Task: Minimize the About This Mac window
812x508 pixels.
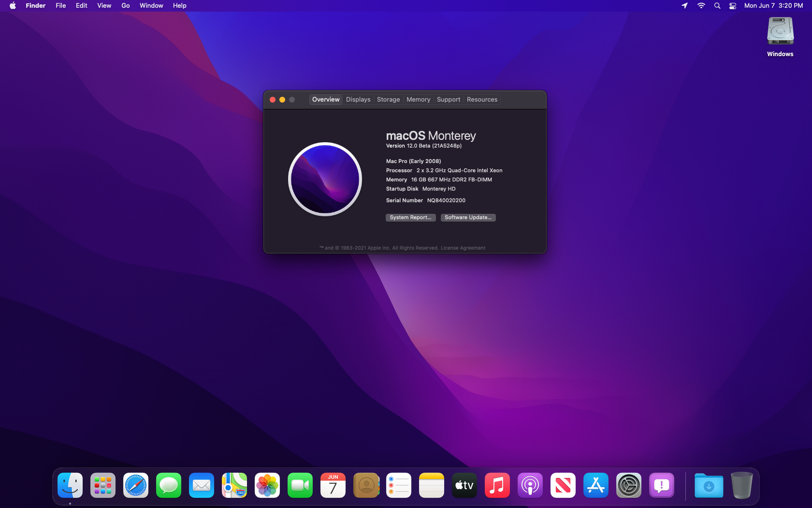Action: tap(282, 100)
